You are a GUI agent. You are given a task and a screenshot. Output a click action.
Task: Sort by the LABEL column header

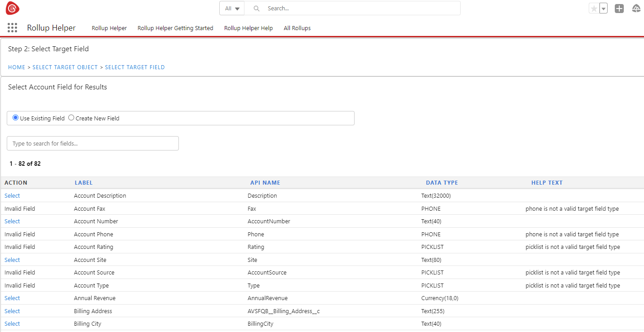point(84,183)
